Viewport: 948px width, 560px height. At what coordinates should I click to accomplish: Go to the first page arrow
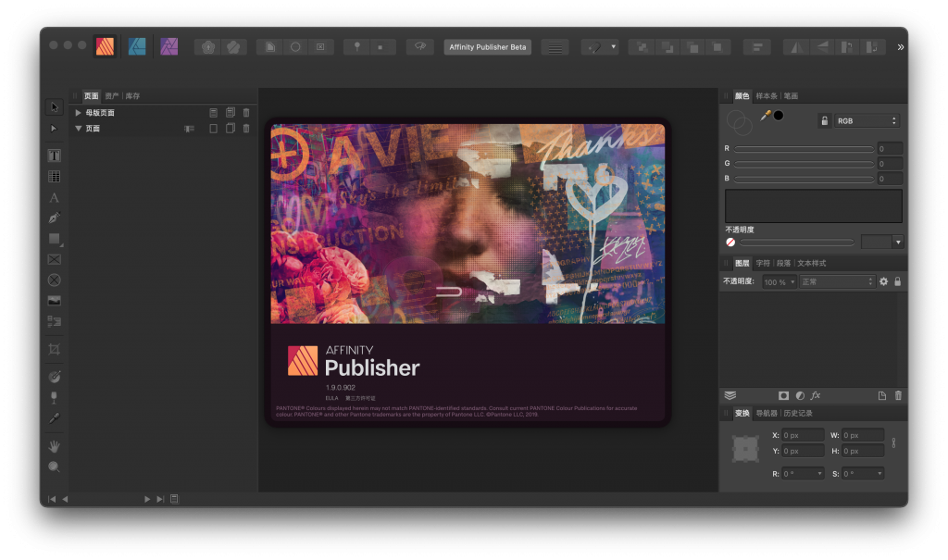(52, 500)
